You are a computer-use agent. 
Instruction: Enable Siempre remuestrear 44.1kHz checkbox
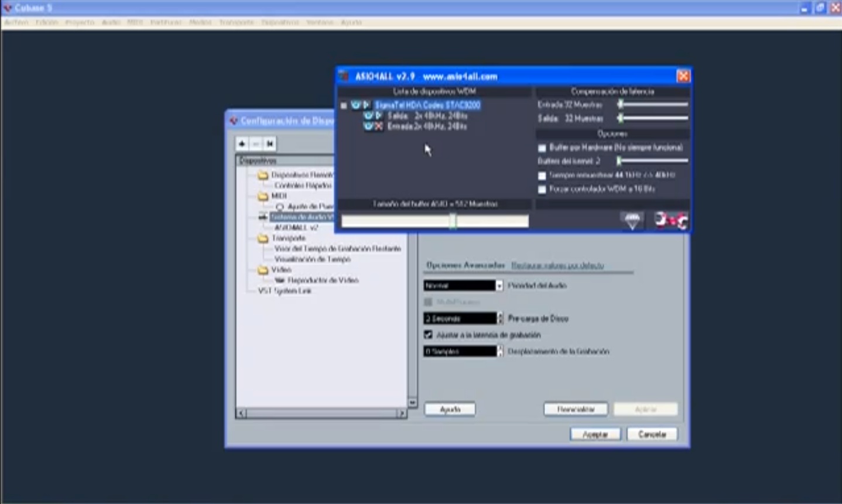[x=542, y=176]
